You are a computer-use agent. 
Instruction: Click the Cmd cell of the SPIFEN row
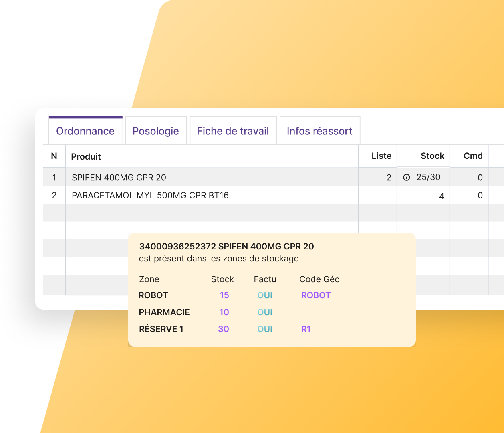pyautogui.click(x=480, y=178)
